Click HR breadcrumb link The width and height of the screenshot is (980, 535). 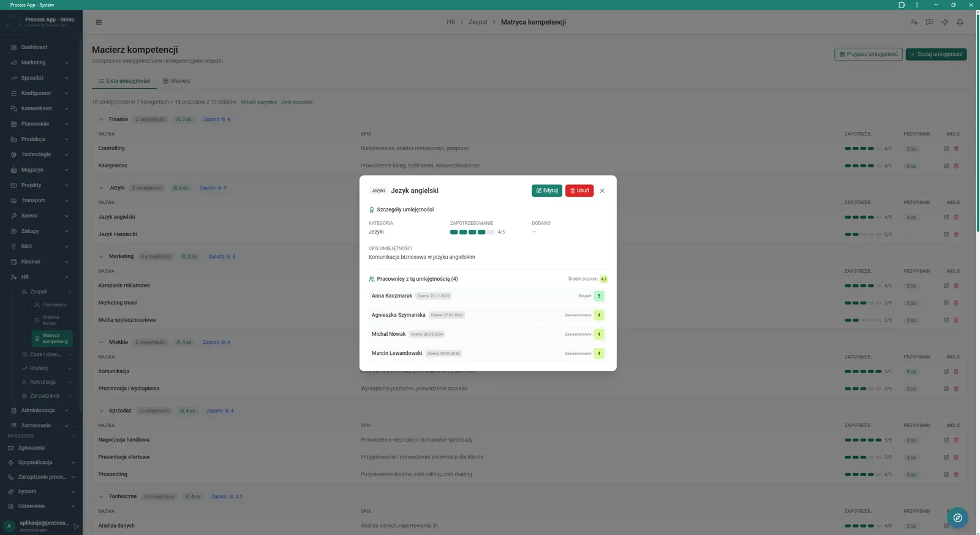451,22
